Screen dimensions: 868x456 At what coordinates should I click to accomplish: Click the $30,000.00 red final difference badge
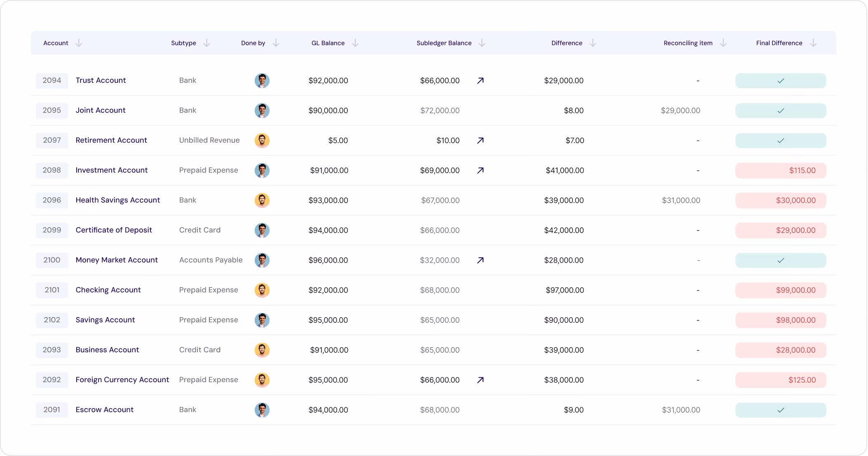click(x=780, y=200)
